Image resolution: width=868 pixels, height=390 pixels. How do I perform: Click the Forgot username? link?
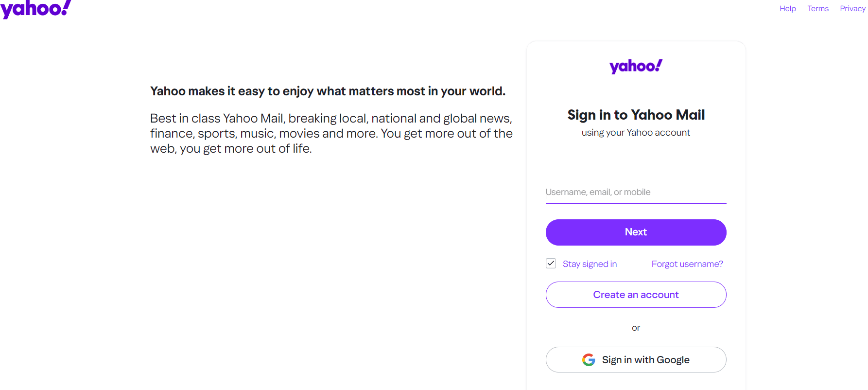click(x=687, y=264)
